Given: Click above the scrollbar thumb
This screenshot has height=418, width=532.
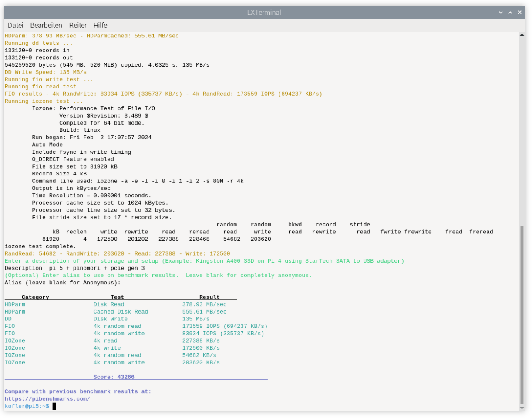Looking at the screenshot, I should click(522, 131).
